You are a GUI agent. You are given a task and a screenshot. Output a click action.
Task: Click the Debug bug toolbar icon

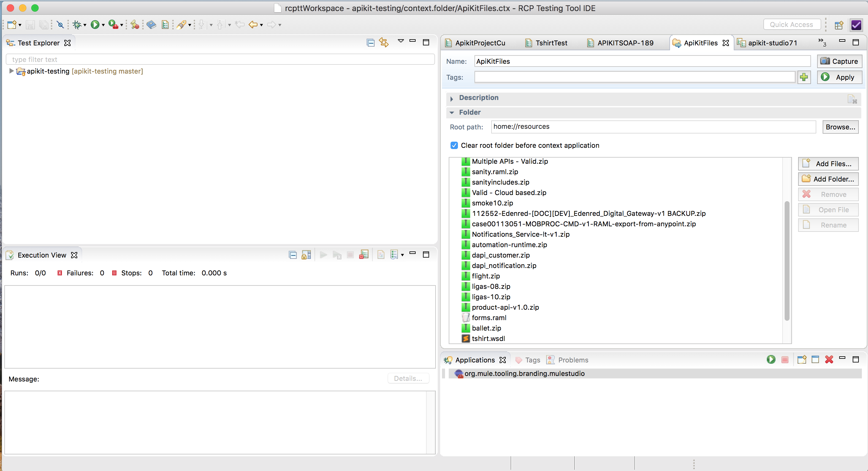(77, 25)
